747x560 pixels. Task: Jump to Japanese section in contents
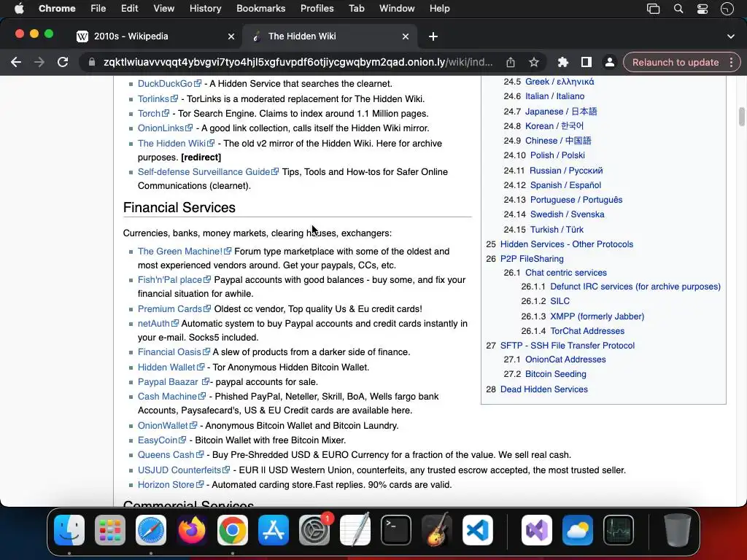click(561, 112)
